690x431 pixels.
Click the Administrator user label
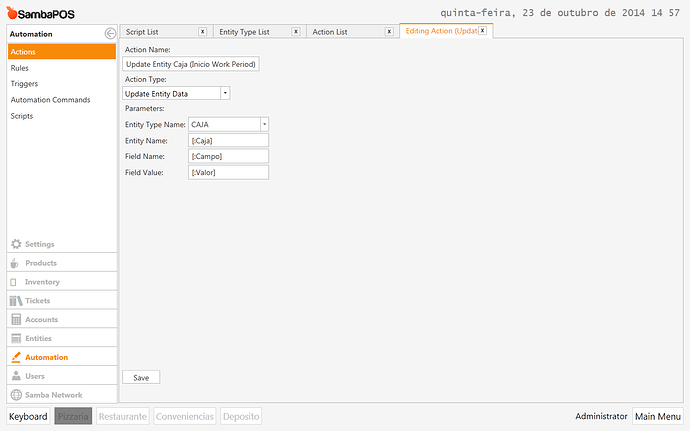pyautogui.click(x=601, y=416)
